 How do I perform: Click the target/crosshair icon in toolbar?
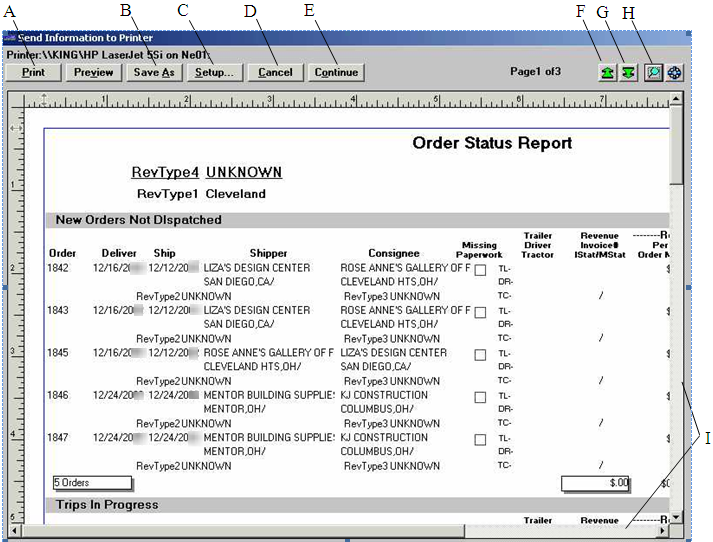[x=674, y=73]
